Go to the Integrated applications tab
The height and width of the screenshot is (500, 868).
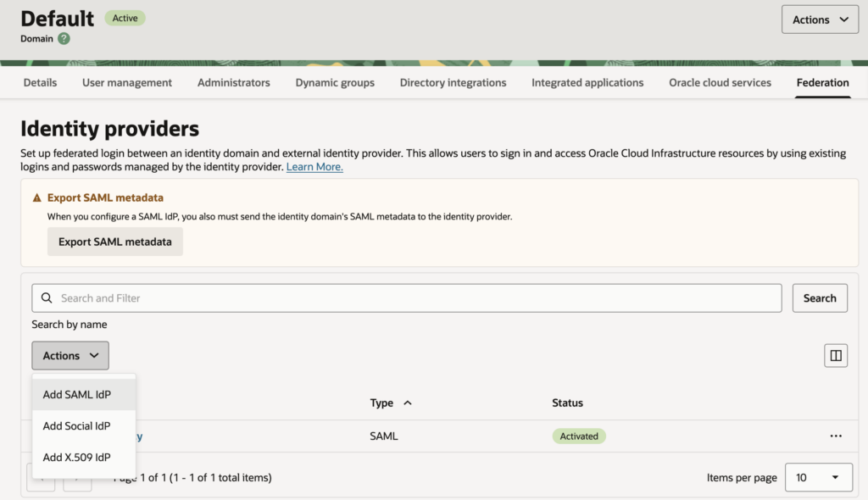tap(587, 83)
